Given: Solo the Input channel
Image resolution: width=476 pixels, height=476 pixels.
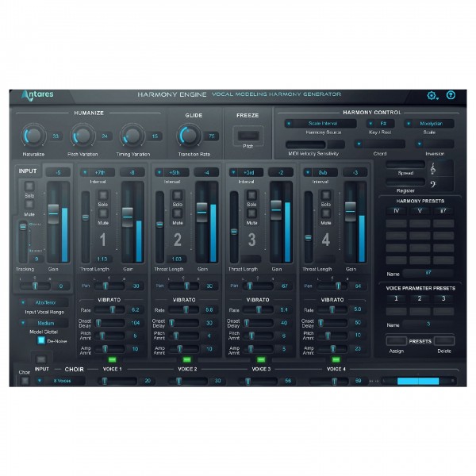Looking at the screenshot, I should click(x=29, y=186).
